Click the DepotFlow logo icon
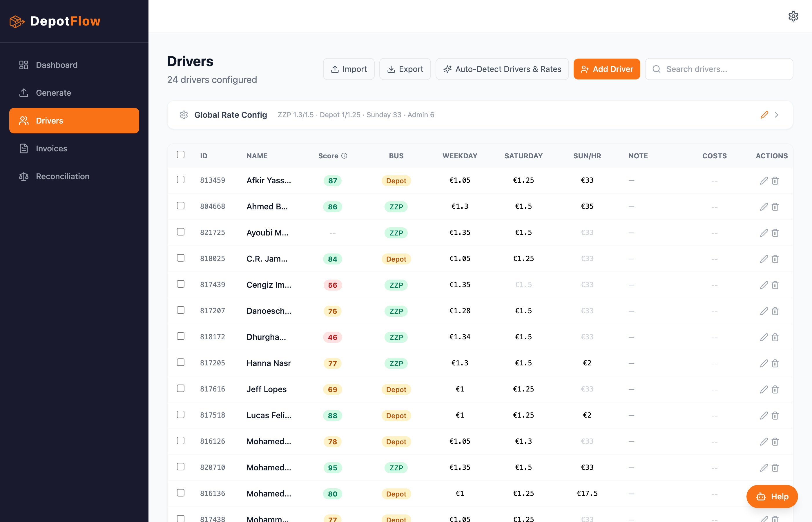This screenshot has height=522, width=812. tap(17, 21)
